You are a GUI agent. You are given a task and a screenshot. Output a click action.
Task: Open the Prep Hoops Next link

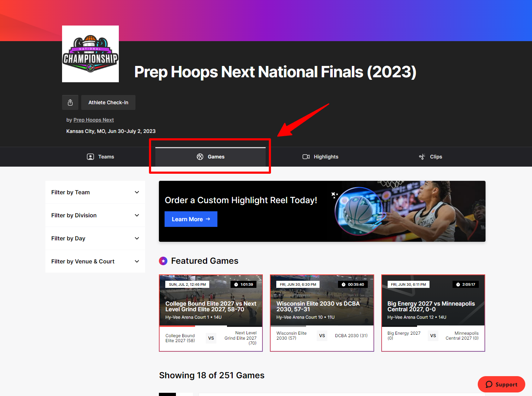pyautogui.click(x=94, y=120)
